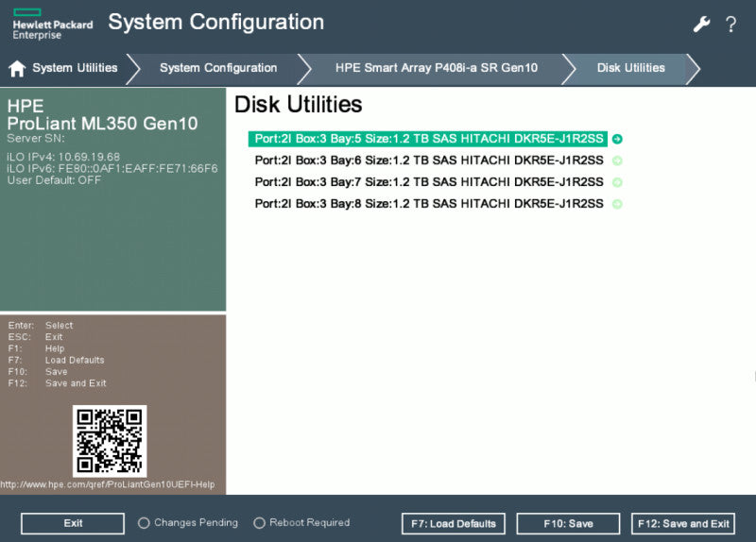Viewport: 756px width, 542px height.
Task: Select the Bay:8 HITACHI disk entry
Action: click(x=428, y=204)
